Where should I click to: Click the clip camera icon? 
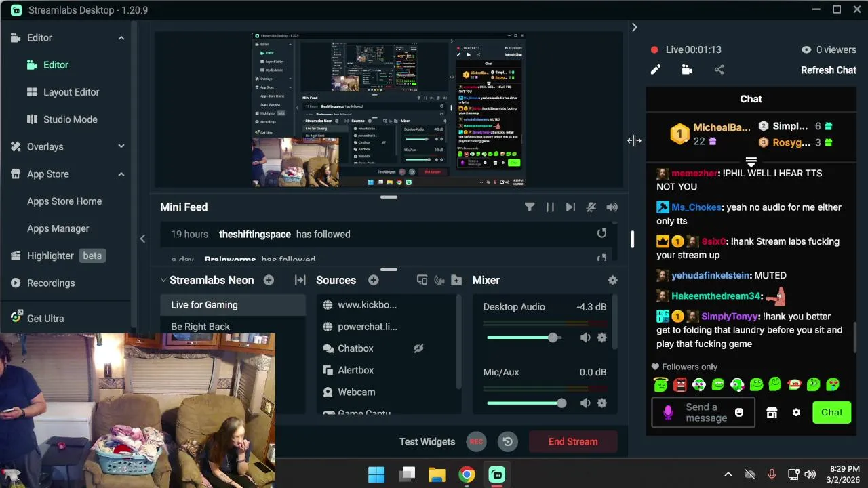(687, 70)
